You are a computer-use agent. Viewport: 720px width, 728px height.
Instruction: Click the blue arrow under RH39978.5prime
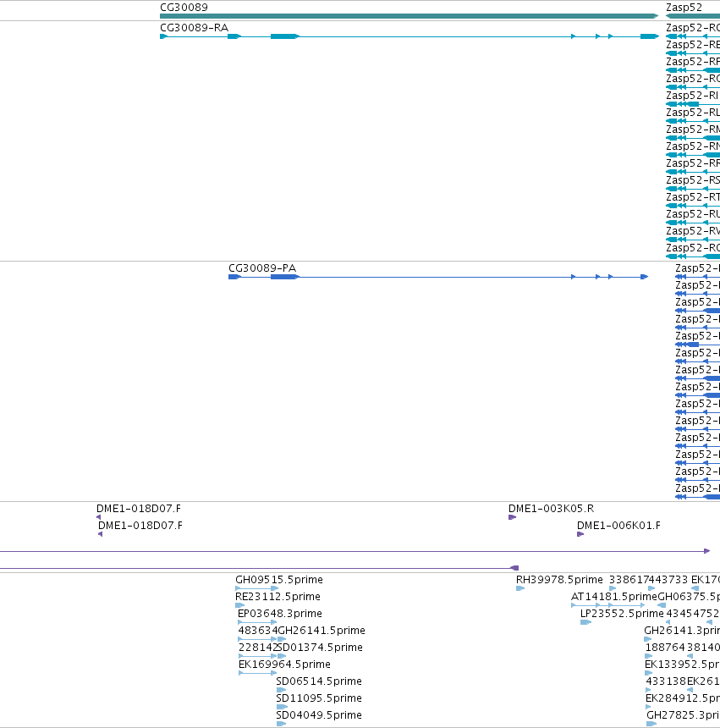click(x=520, y=588)
